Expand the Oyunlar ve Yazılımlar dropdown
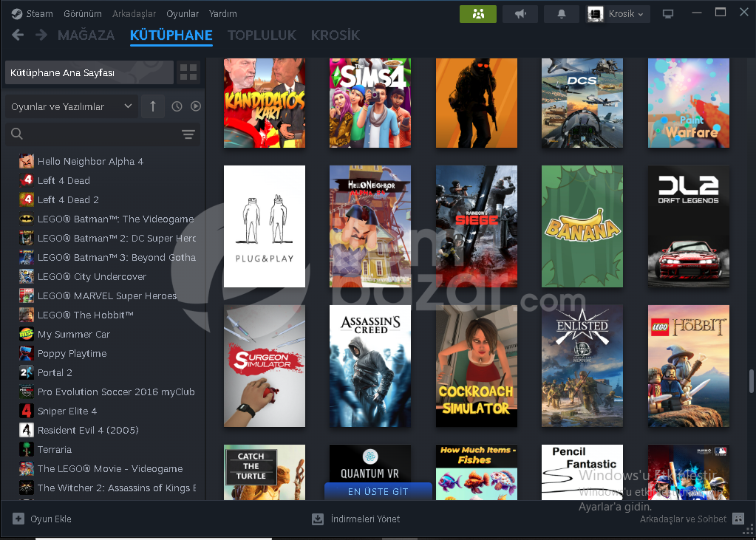 pos(72,106)
